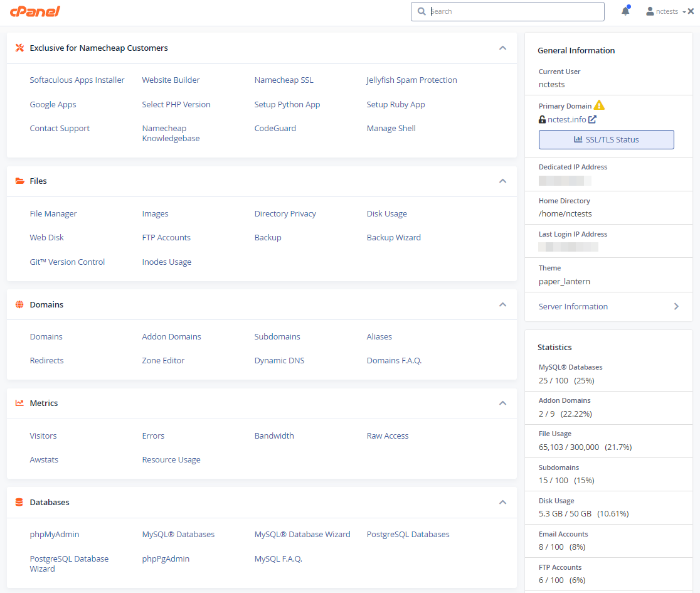Open Google Apps

[x=53, y=105]
